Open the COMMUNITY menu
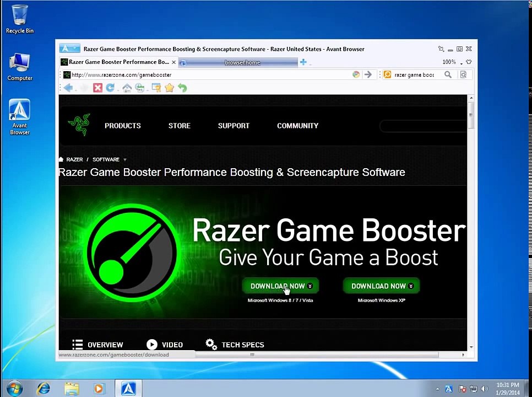The image size is (532, 397). click(x=297, y=126)
